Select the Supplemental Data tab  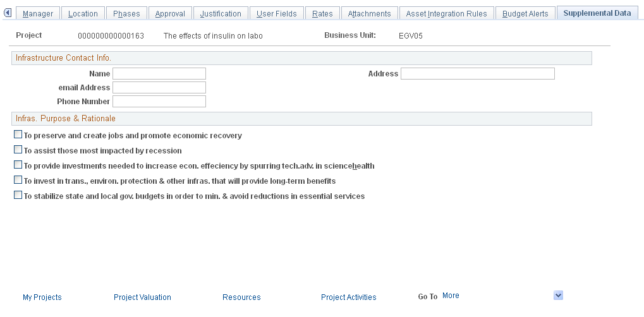point(597,13)
